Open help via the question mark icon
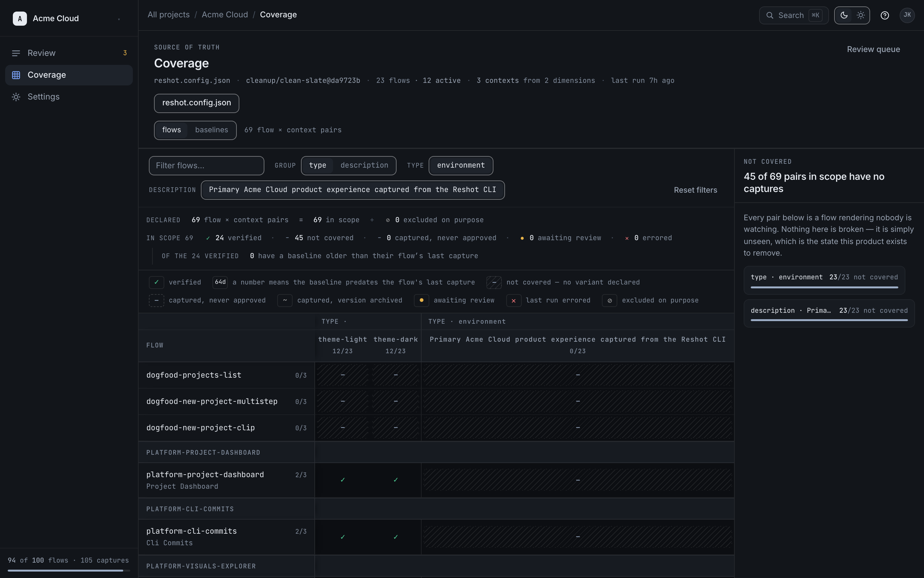Image resolution: width=924 pixels, height=578 pixels. point(885,15)
